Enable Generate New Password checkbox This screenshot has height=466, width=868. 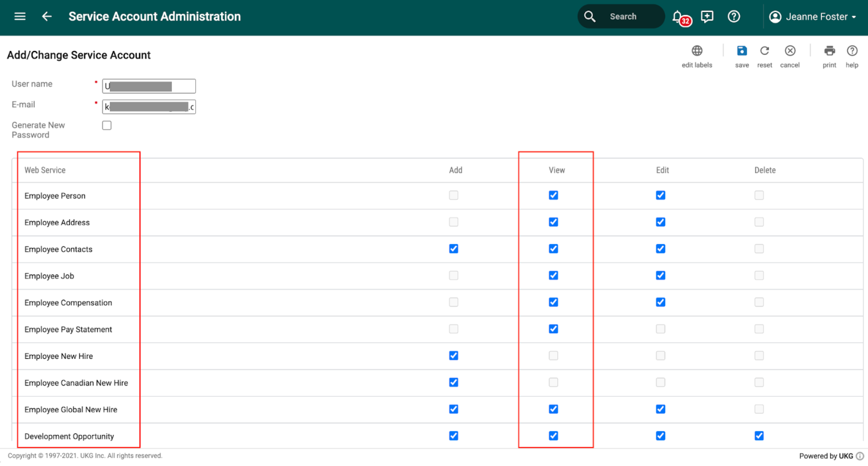click(107, 125)
